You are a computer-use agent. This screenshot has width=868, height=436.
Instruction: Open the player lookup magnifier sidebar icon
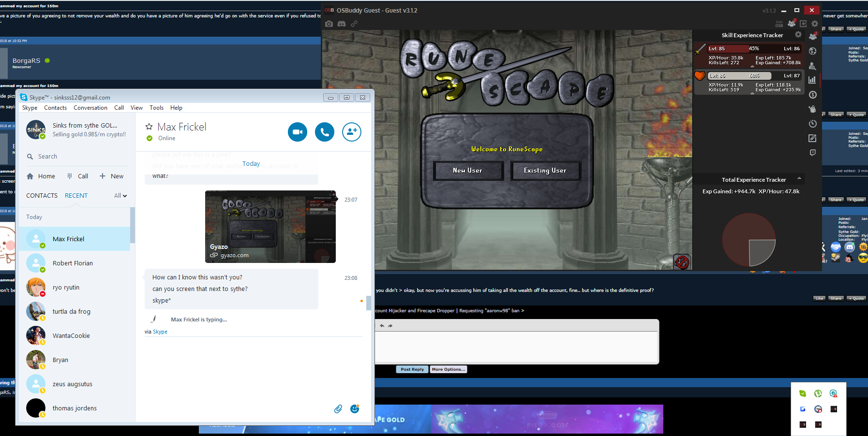point(812,66)
